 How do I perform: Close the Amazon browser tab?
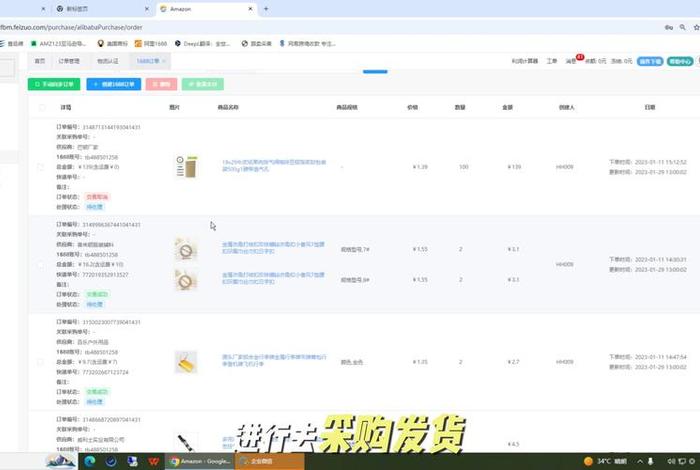coord(250,9)
